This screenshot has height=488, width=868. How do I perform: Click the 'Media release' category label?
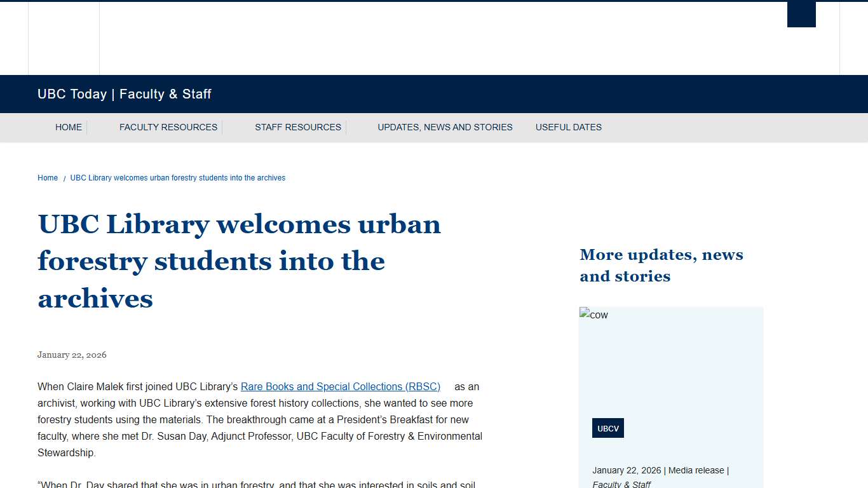coord(696,470)
